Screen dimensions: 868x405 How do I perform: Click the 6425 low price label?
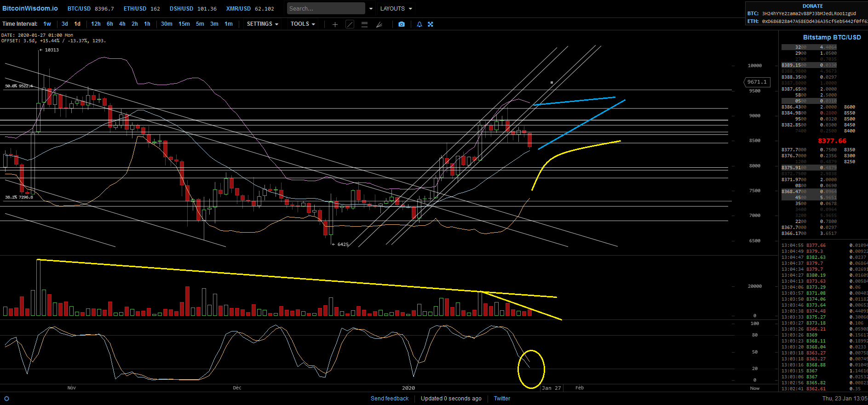click(343, 245)
